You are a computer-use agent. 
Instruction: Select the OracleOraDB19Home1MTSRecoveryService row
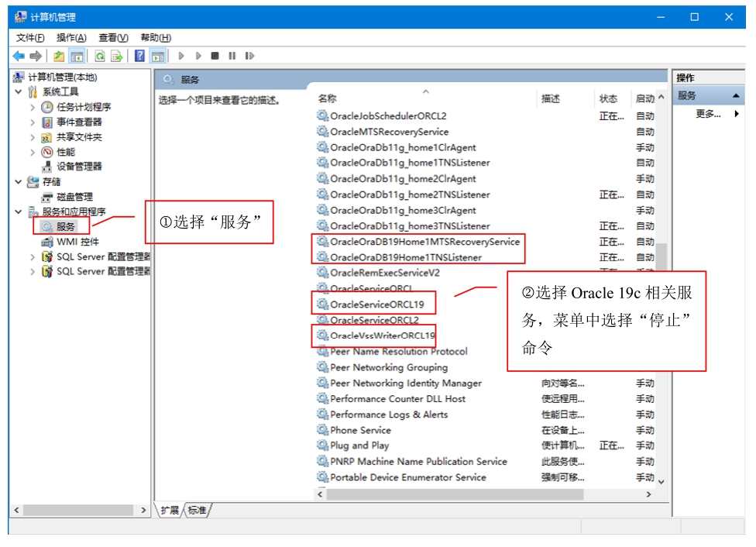(424, 241)
